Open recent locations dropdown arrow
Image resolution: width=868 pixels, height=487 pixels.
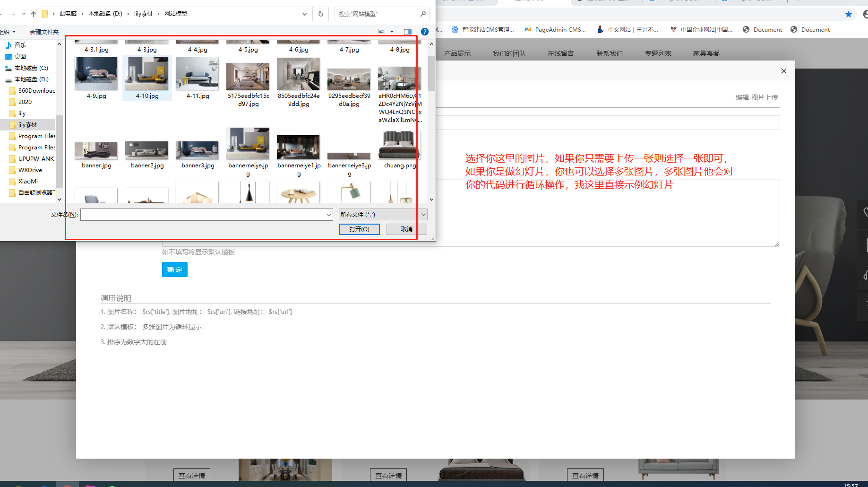click(x=24, y=14)
